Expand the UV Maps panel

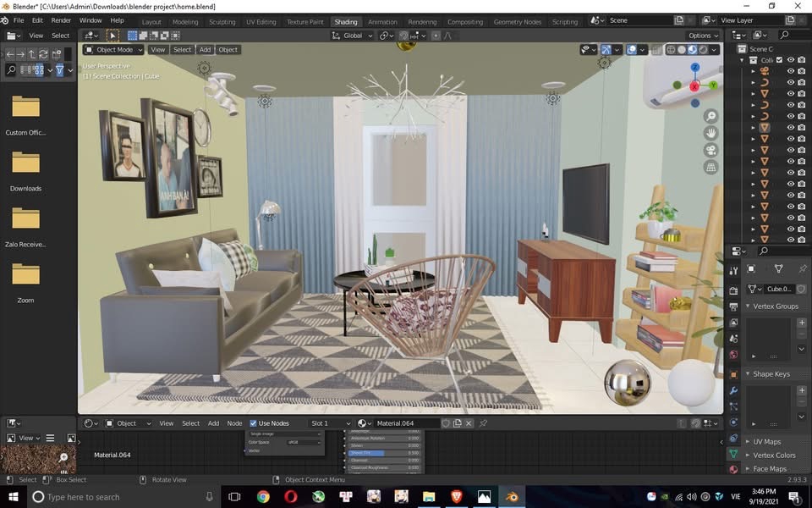click(766, 442)
